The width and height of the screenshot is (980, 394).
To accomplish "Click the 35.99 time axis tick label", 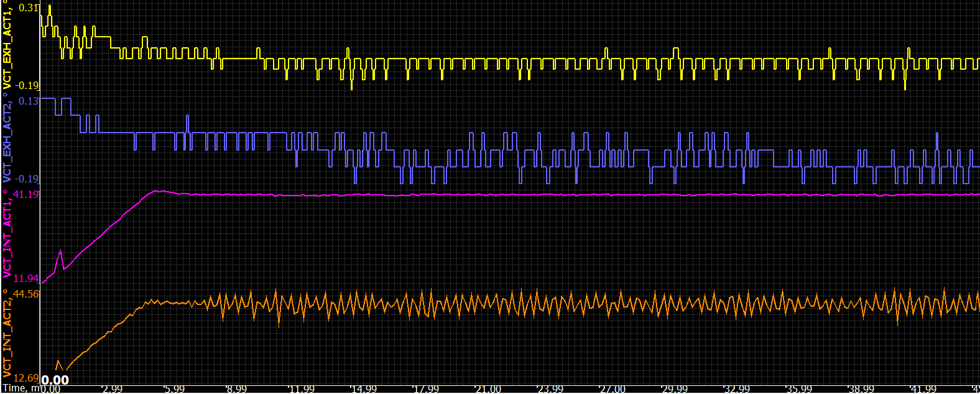I will point(798,389).
